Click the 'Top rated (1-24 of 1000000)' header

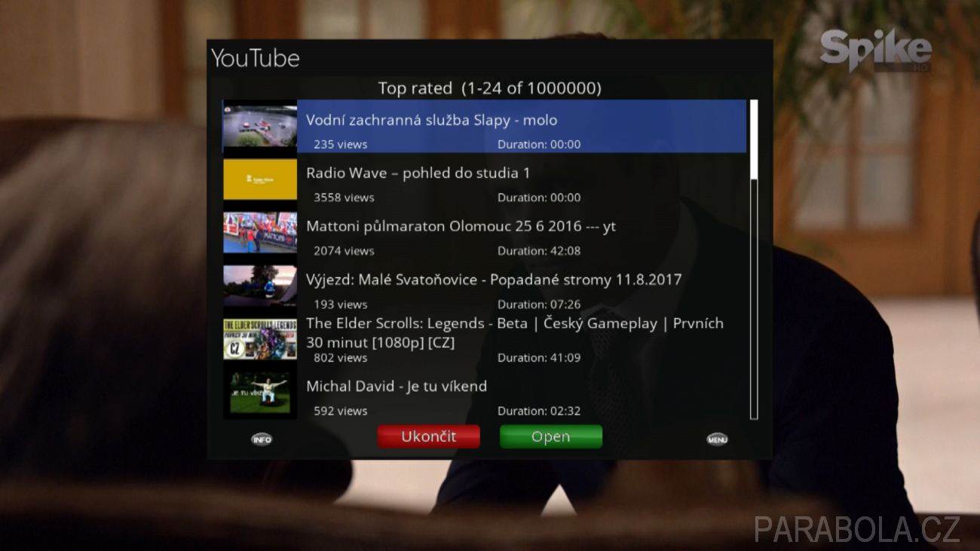(489, 88)
